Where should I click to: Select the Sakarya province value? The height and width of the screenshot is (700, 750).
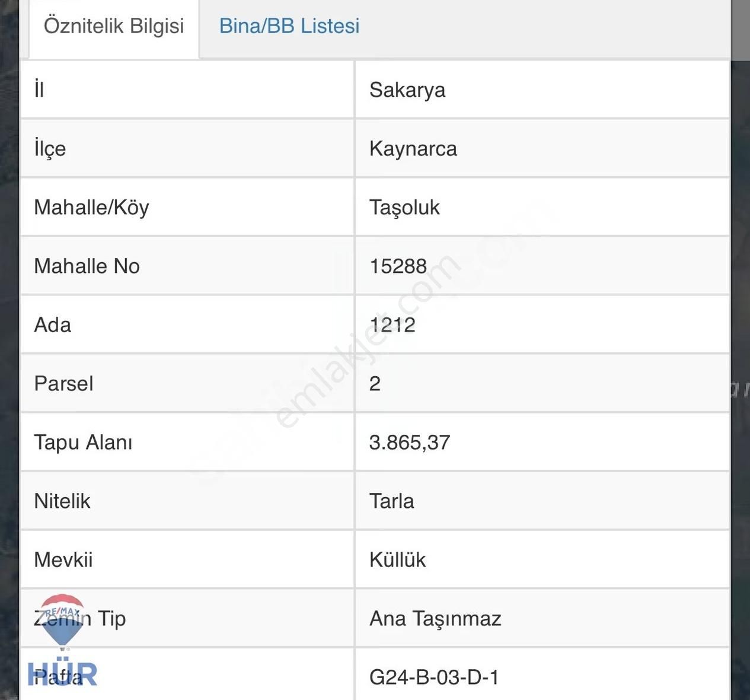point(406,90)
